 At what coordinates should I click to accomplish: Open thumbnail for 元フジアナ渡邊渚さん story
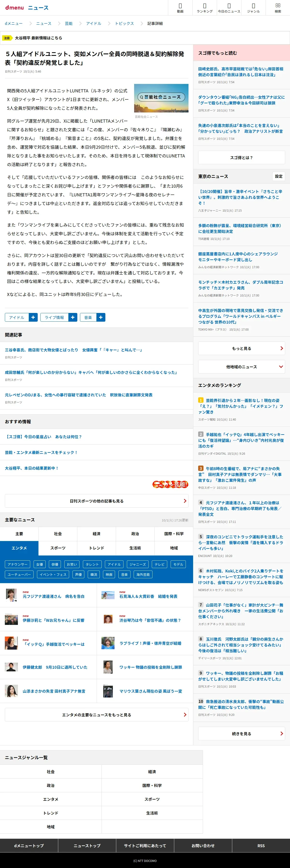(11, 595)
